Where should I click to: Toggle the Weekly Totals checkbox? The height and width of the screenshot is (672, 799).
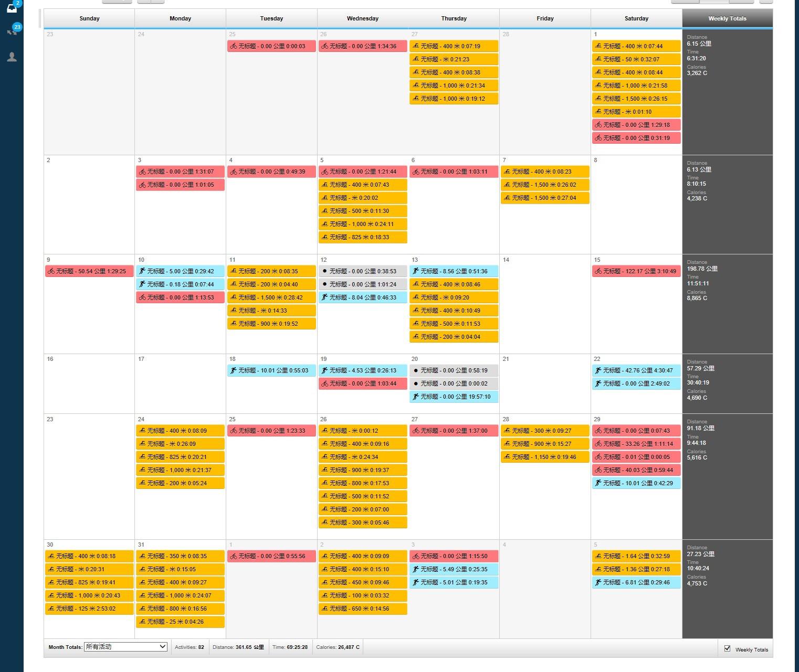tap(727, 648)
